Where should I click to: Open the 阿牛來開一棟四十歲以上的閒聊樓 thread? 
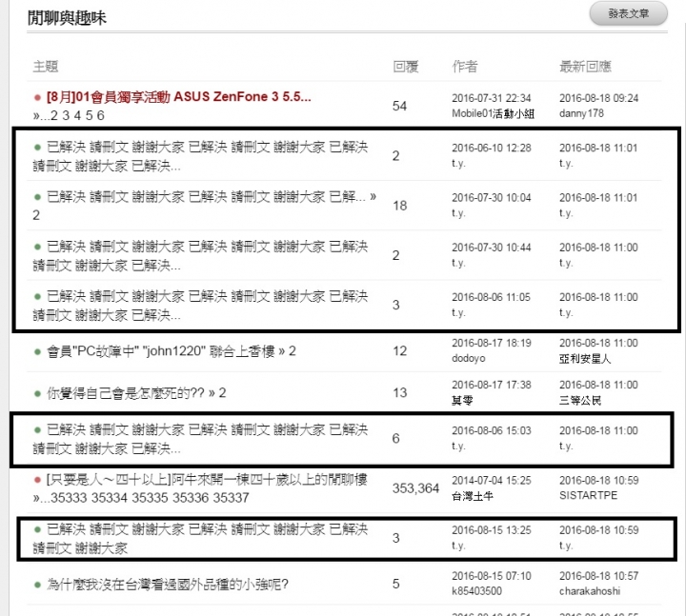click(207, 480)
